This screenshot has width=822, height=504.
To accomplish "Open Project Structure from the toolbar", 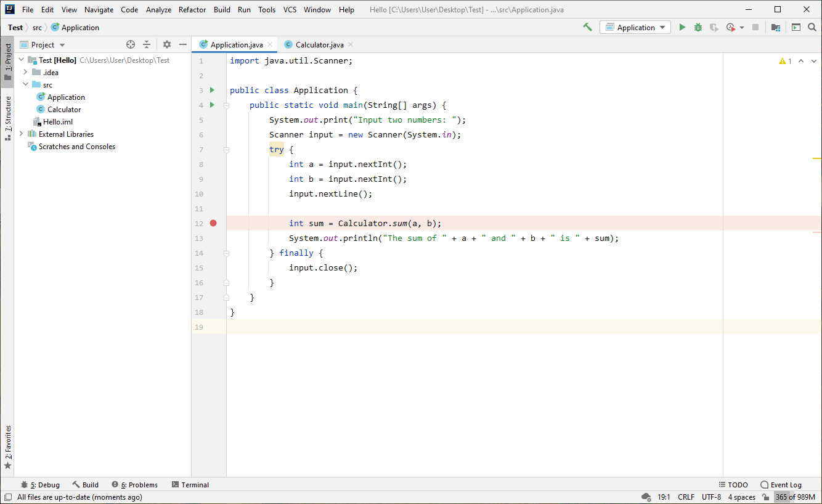I will pyautogui.click(x=776, y=27).
